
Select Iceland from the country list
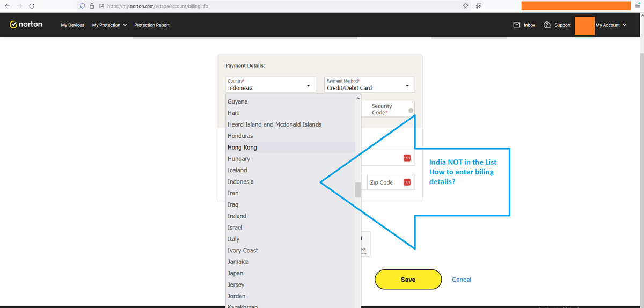tap(290, 170)
